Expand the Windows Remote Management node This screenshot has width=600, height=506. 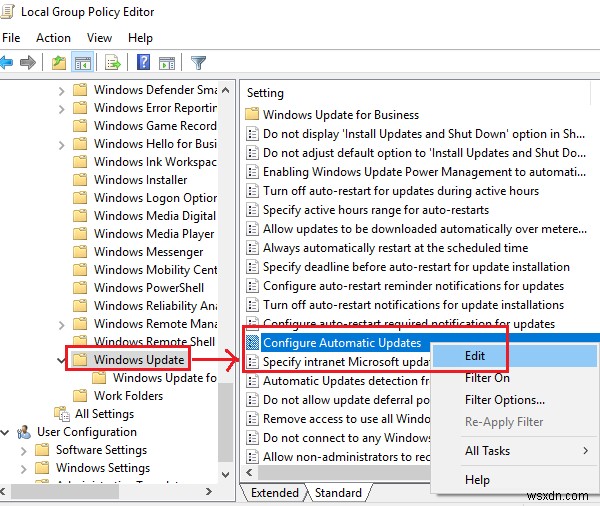[61, 325]
